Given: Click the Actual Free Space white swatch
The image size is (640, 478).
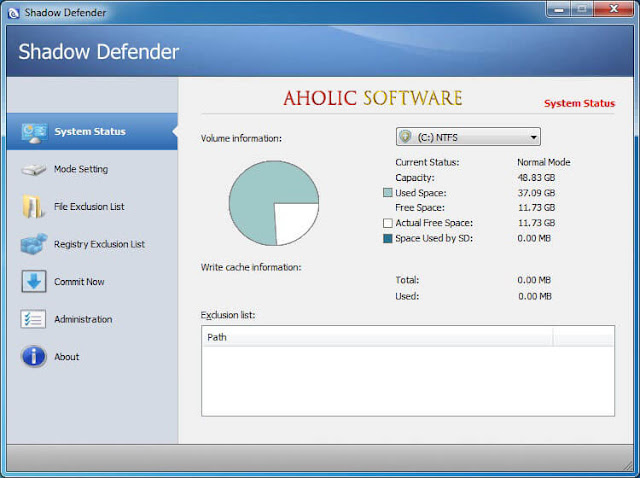Looking at the screenshot, I should coord(388,223).
